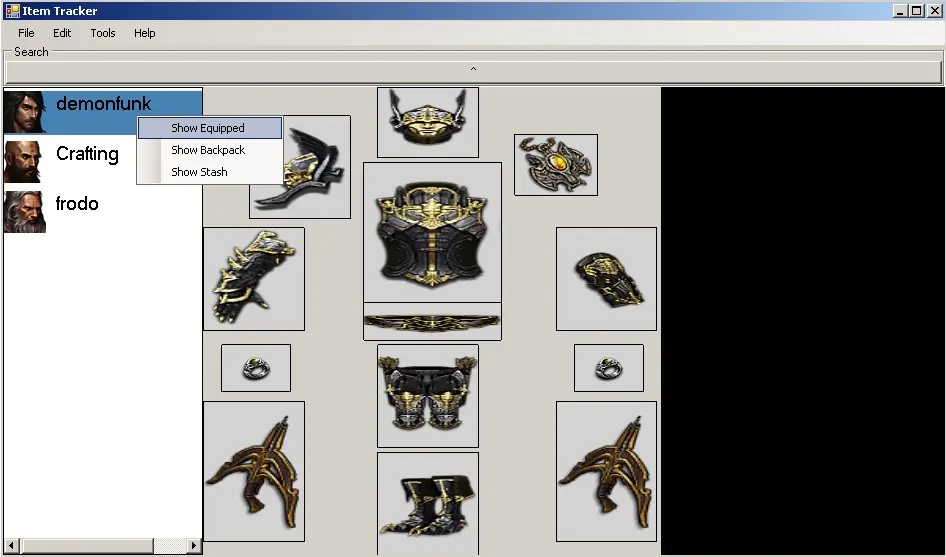The height and width of the screenshot is (557, 946).
Task: Select the boots item slot
Action: coord(428,503)
